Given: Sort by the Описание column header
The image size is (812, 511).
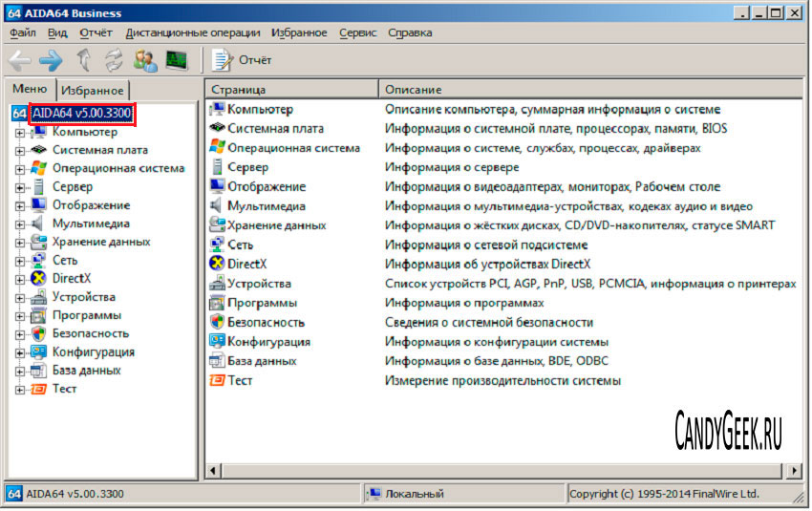Looking at the screenshot, I should (x=591, y=90).
